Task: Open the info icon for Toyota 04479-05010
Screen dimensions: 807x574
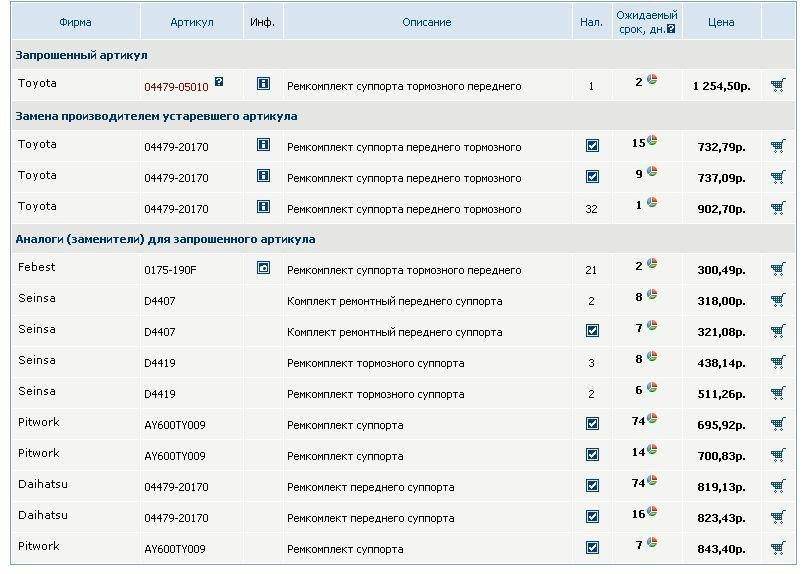Action: click(264, 85)
